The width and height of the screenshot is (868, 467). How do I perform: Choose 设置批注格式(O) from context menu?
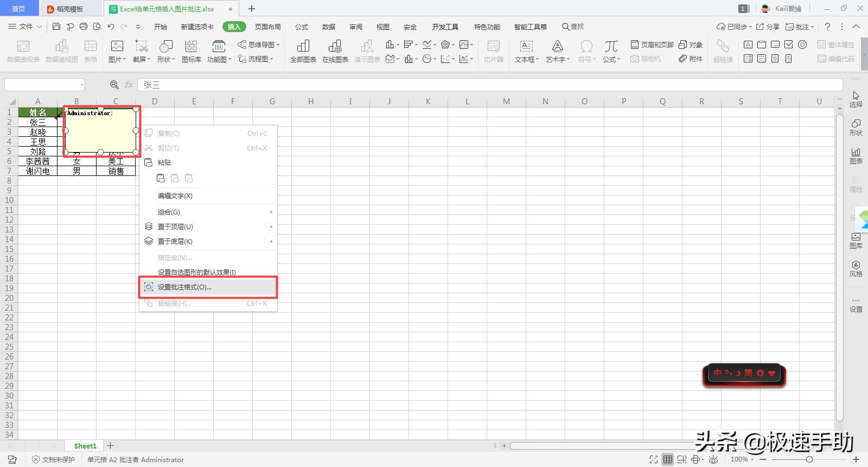coord(184,287)
